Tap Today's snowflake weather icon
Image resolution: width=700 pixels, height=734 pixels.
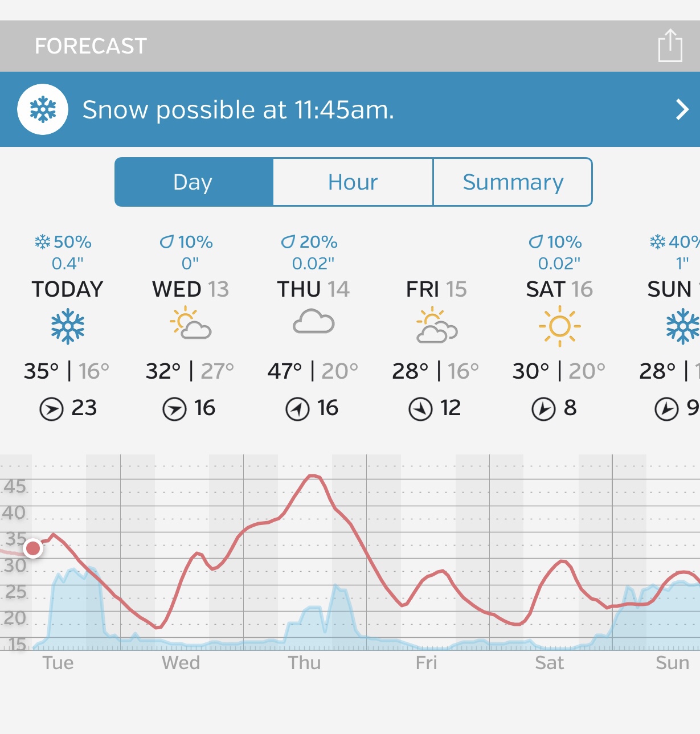(x=68, y=326)
